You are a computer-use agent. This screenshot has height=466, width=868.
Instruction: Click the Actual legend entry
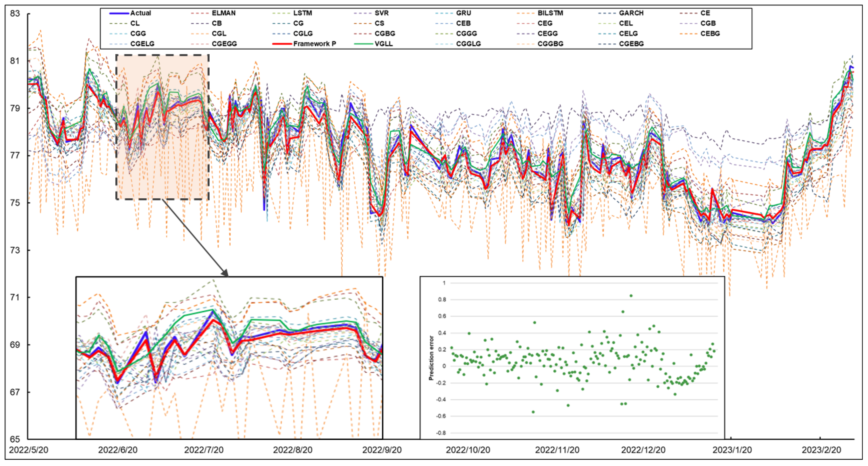[141, 13]
